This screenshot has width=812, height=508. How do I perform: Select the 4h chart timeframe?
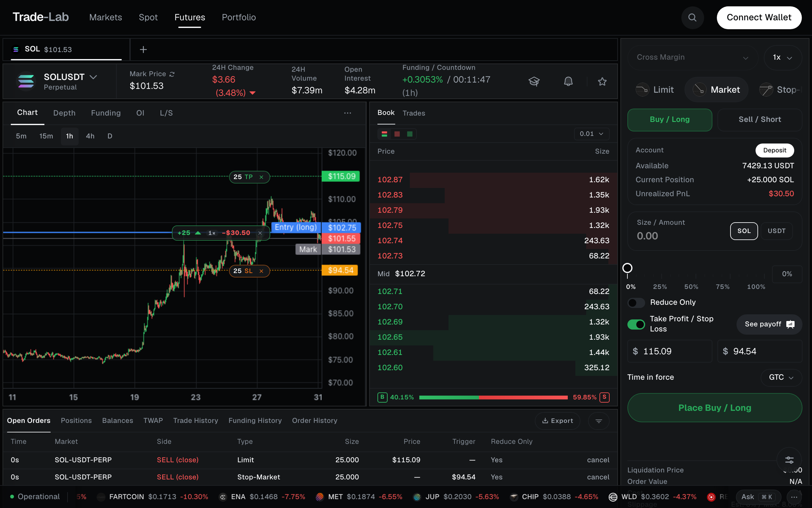(x=90, y=136)
